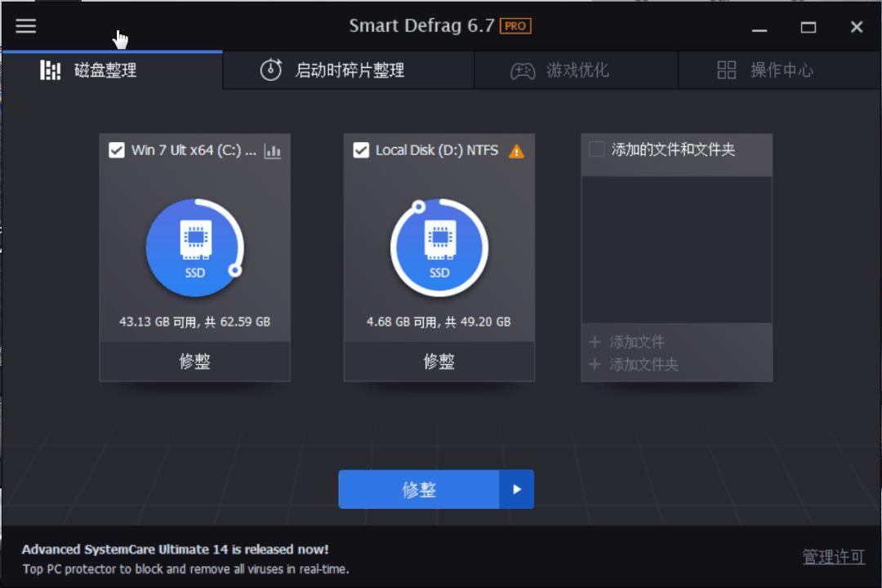Click the statistics chart icon beside Win 7 drive
Screen dimensions: 882x588
click(x=272, y=150)
